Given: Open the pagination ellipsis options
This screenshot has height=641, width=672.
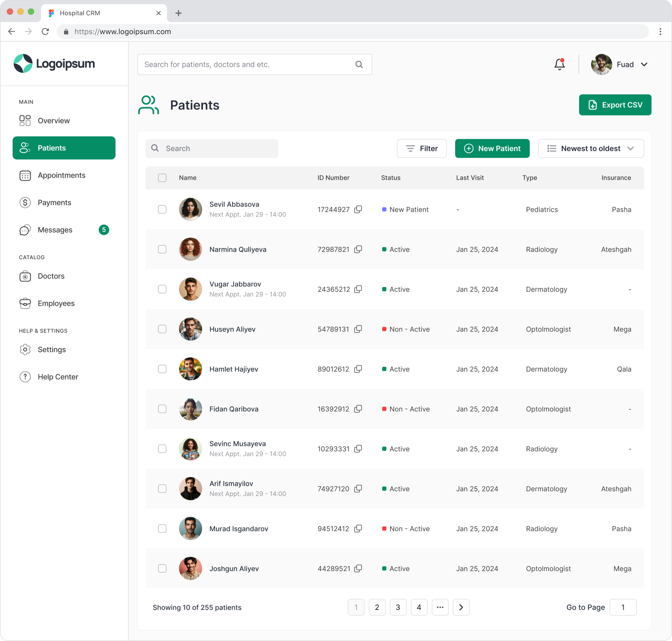Looking at the screenshot, I should coord(440,607).
